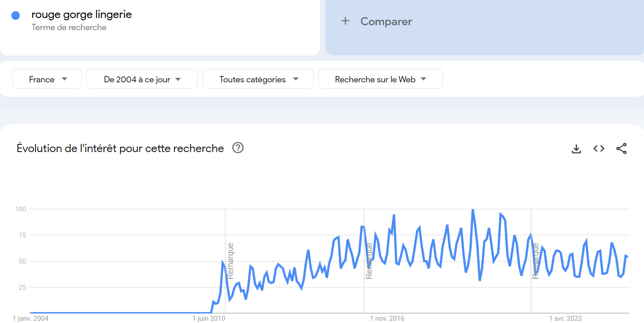Viewport: 644px width, 323px height.
Task: Edit the 'rouge gorge lingerie' search term
Action: (x=81, y=14)
